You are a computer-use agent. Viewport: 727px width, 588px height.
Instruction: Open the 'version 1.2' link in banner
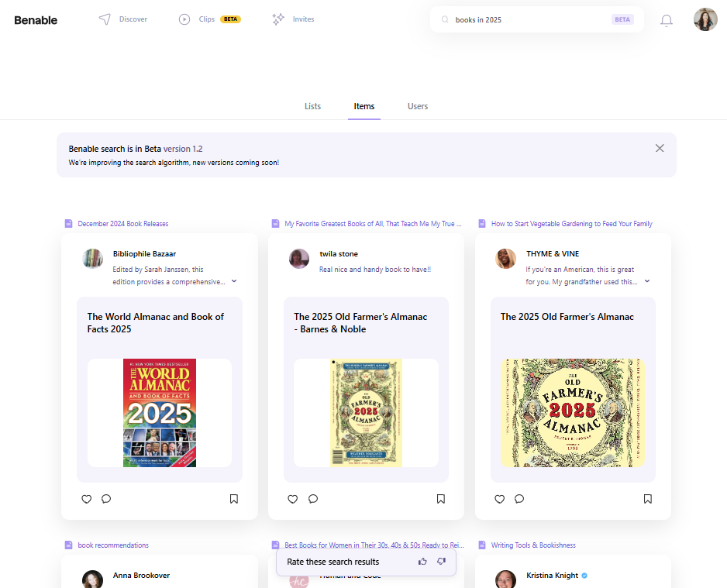[183, 149]
